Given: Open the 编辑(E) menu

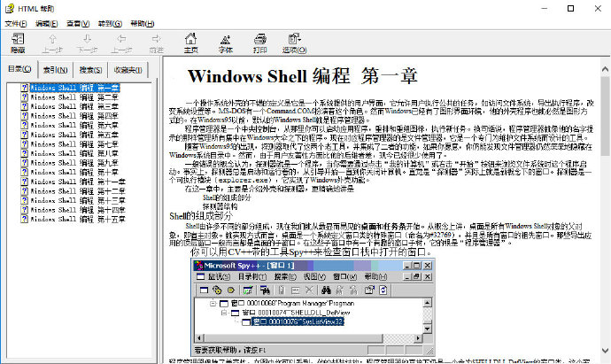Looking at the screenshot, I should (x=46, y=24).
